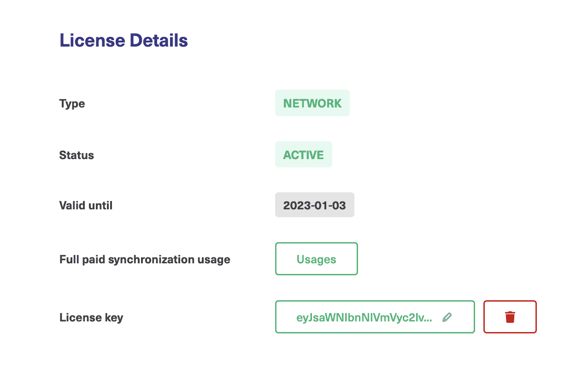
Task: Click the Full paid synchronization usage label
Action: coord(144,259)
